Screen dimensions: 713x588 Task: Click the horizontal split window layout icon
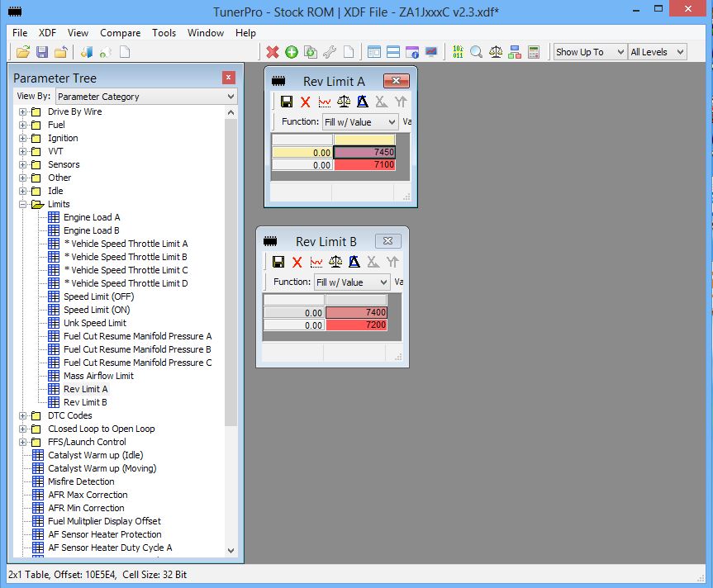point(393,52)
